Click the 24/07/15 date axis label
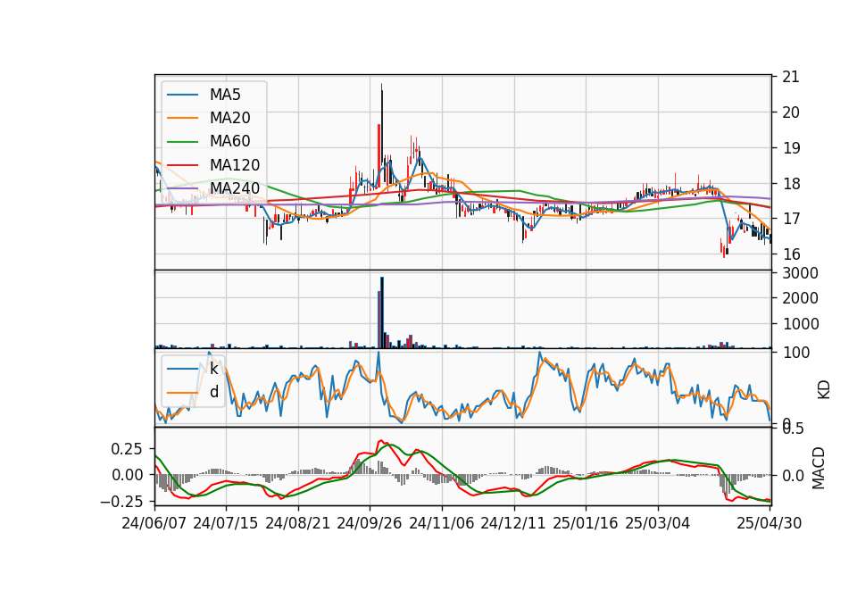Image resolution: width=857 pixels, height=616 pixels. click(226, 524)
